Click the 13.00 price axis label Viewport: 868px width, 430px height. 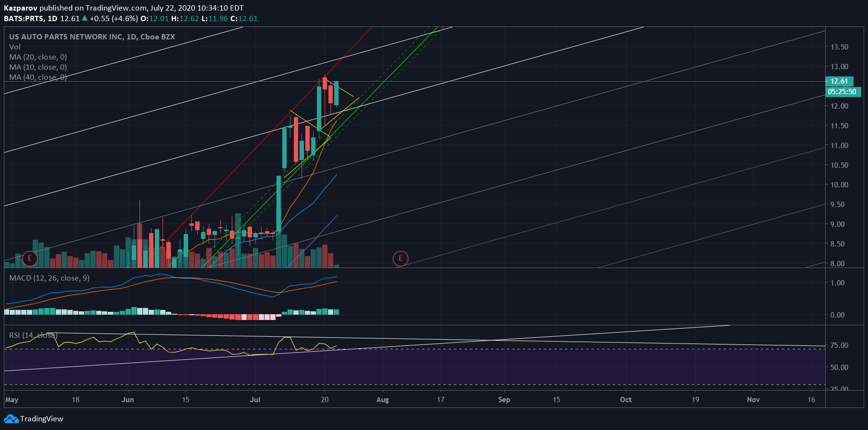click(x=840, y=67)
